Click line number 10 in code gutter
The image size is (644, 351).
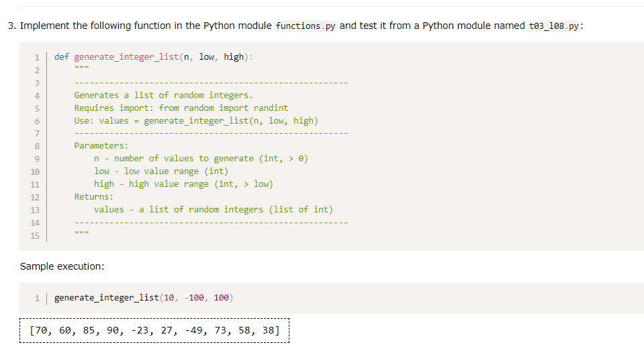point(35,172)
